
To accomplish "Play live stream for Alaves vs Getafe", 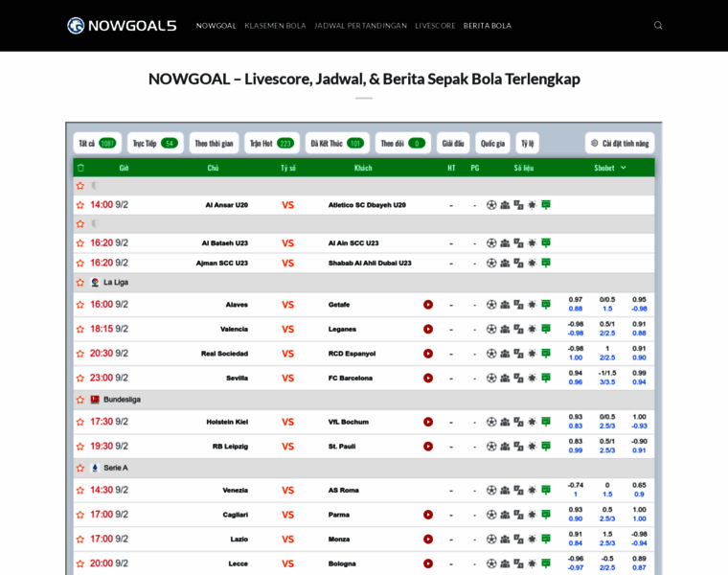I will [428, 305].
